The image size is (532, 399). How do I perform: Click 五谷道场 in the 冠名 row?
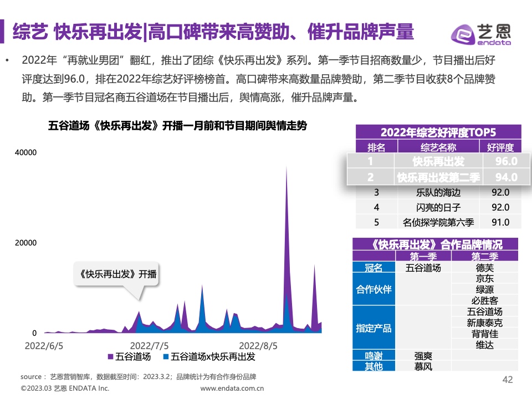tap(423, 268)
